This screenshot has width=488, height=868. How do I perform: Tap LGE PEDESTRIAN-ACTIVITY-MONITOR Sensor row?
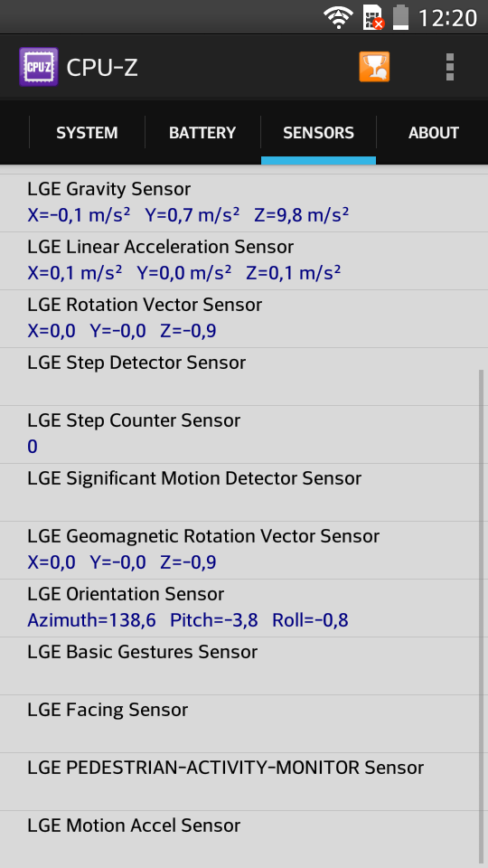click(244, 781)
